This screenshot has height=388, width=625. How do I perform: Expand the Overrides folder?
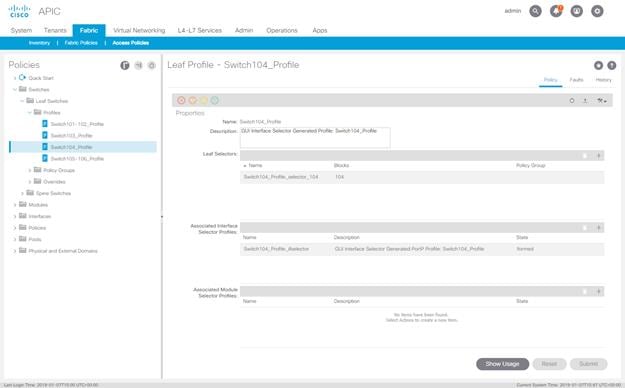(x=29, y=182)
